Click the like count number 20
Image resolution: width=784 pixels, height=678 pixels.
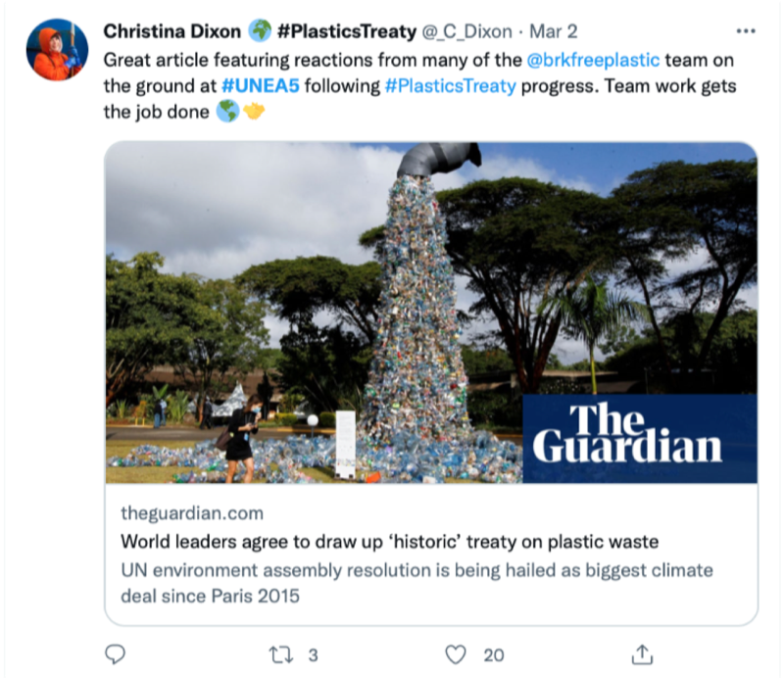tap(493, 654)
